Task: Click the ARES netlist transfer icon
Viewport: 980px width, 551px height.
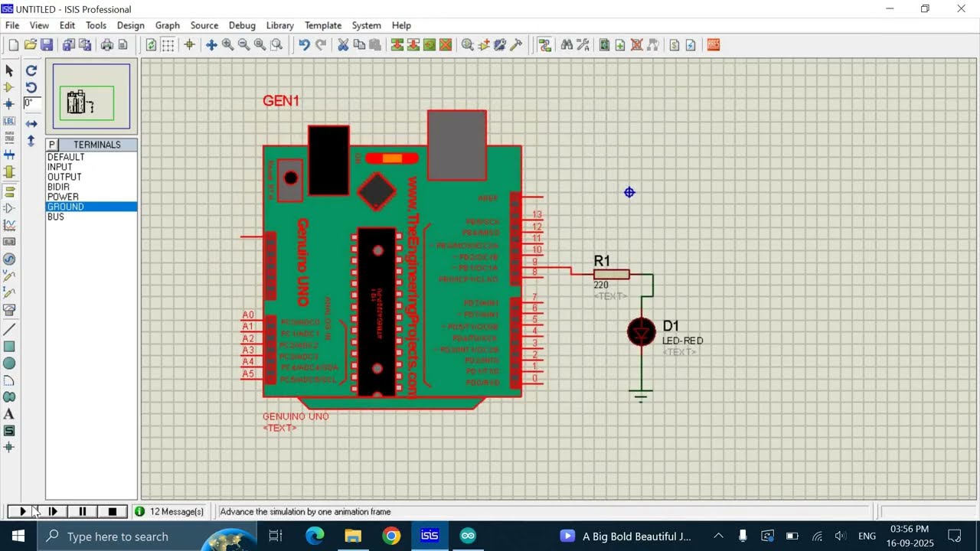Action: click(713, 45)
